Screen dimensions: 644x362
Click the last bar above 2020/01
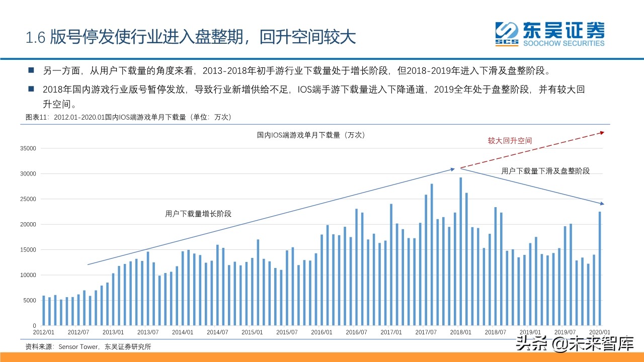pyautogui.click(x=599, y=269)
